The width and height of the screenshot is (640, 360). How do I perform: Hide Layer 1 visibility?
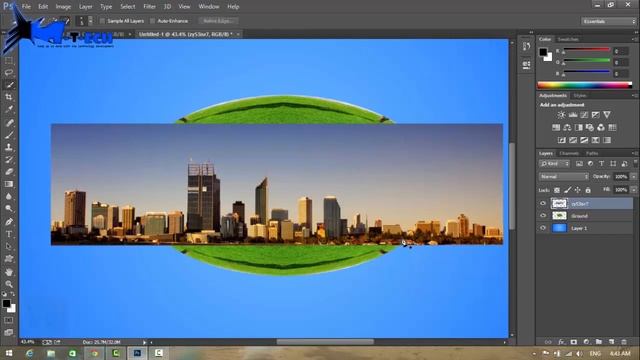click(543, 228)
